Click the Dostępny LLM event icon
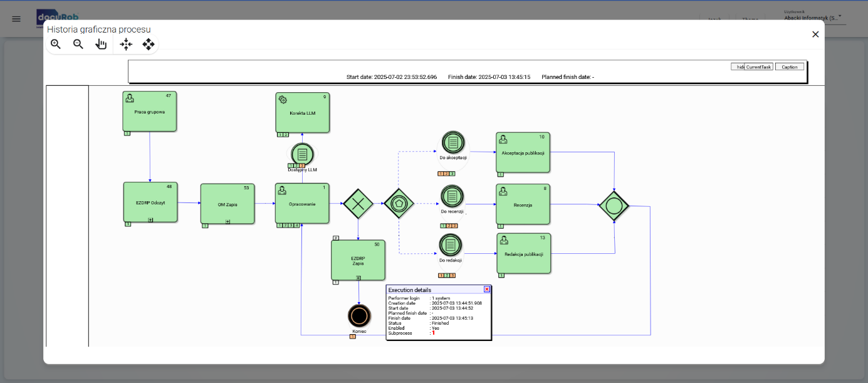This screenshot has width=868, height=383. (x=302, y=154)
